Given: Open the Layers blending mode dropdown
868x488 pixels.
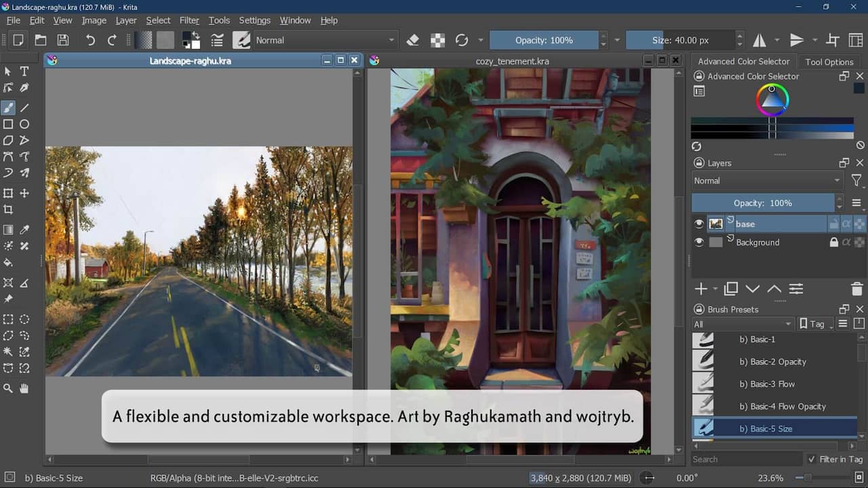Looking at the screenshot, I should pyautogui.click(x=768, y=181).
